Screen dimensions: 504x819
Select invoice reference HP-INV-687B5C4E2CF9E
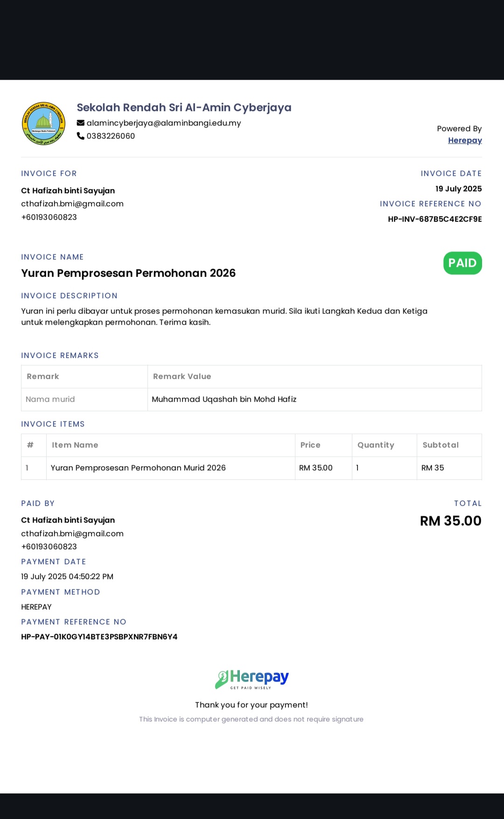coord(435,219)
